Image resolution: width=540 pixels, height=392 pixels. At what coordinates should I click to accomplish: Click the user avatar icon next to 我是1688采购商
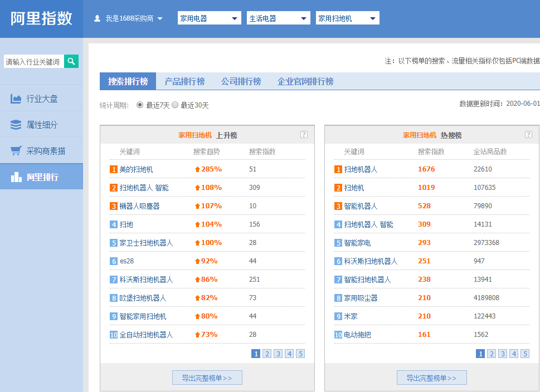pyautogui.click(x=97, y=18)
